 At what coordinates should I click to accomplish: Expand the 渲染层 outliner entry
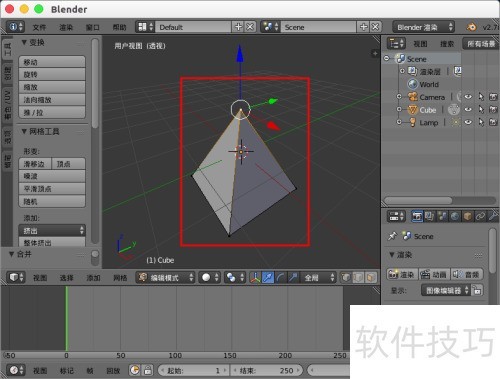402,71
